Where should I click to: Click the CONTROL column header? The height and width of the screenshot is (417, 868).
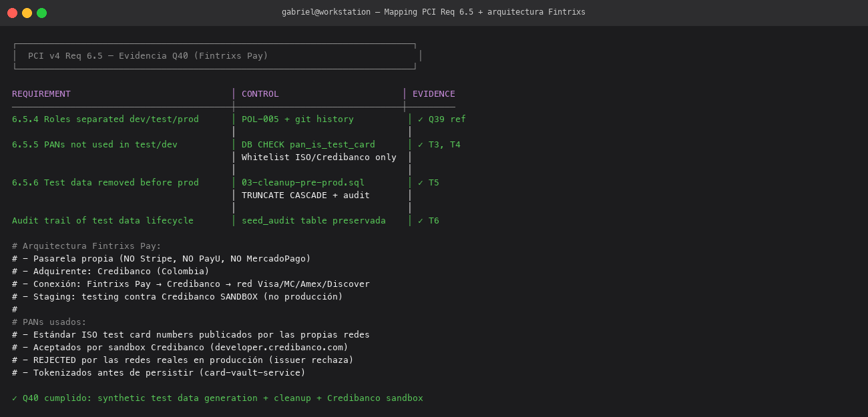pos(260,94)
